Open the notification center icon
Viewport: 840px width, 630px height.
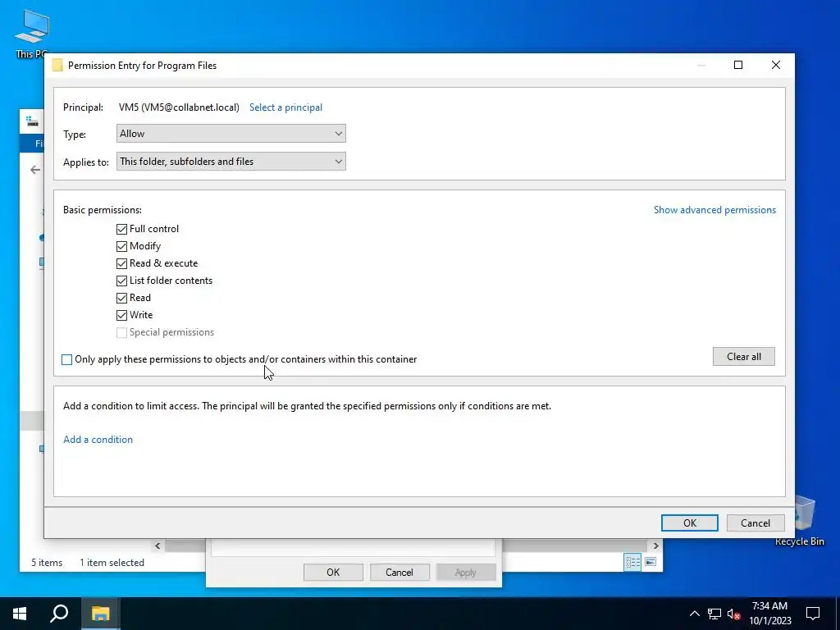813,614
